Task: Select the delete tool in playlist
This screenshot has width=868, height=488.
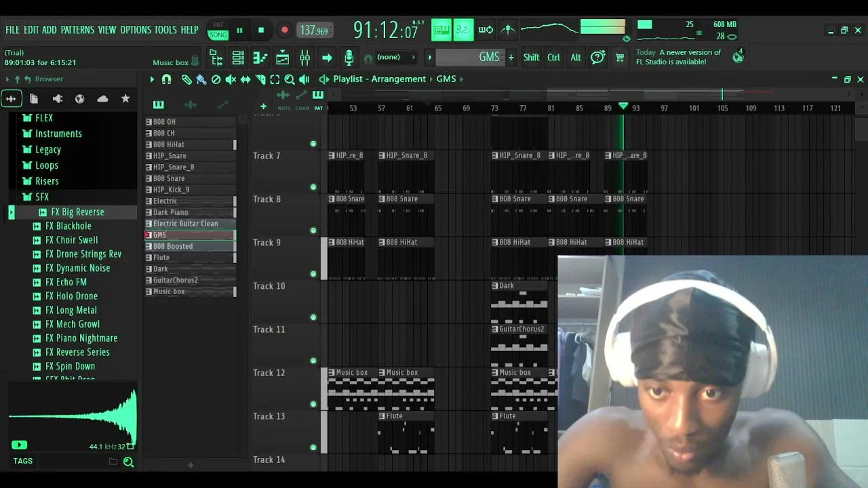Action: tap(216, 79)
